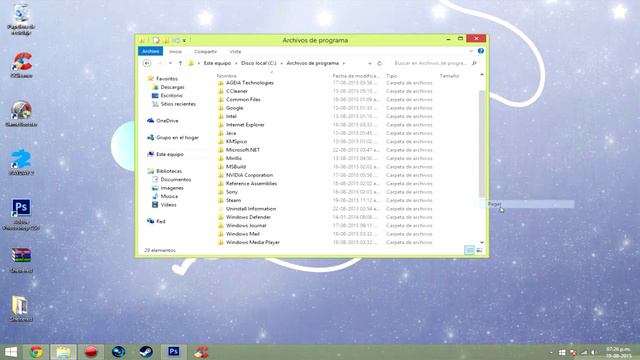Click the WinRAR desktop icon
The width and height of the screenshot is (640, 360).
coord(21,260)
